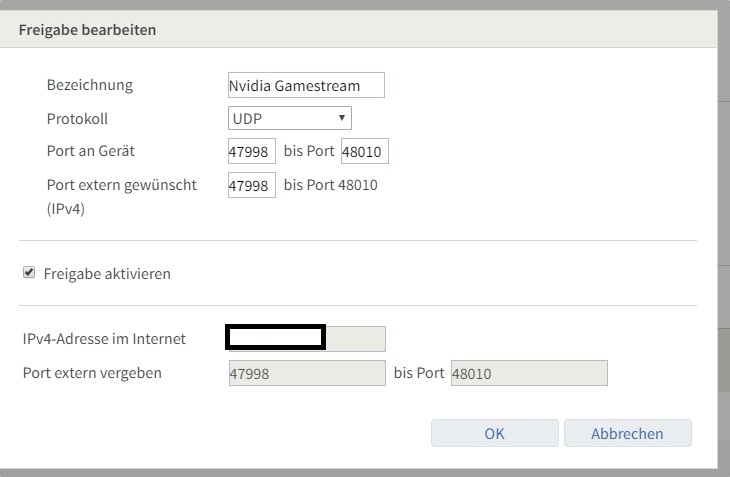Click the Freigabe bearbeiten dialog title
This screenshot has height=477, width=730.
click(87, 30)
